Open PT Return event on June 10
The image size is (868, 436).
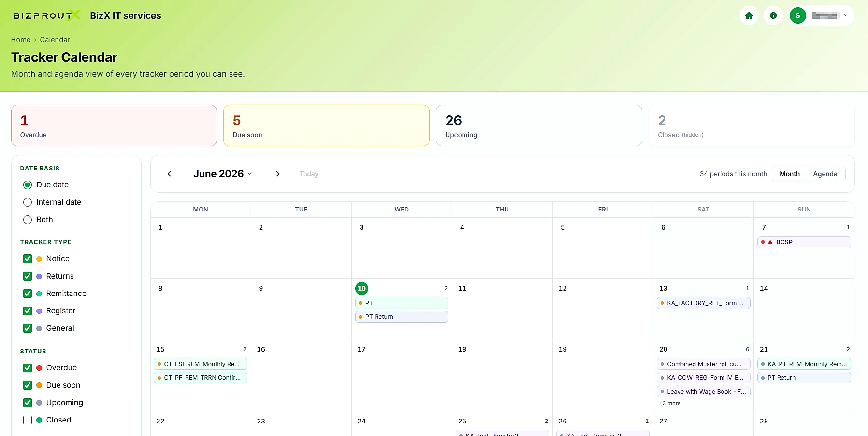[x=402, y=317]
